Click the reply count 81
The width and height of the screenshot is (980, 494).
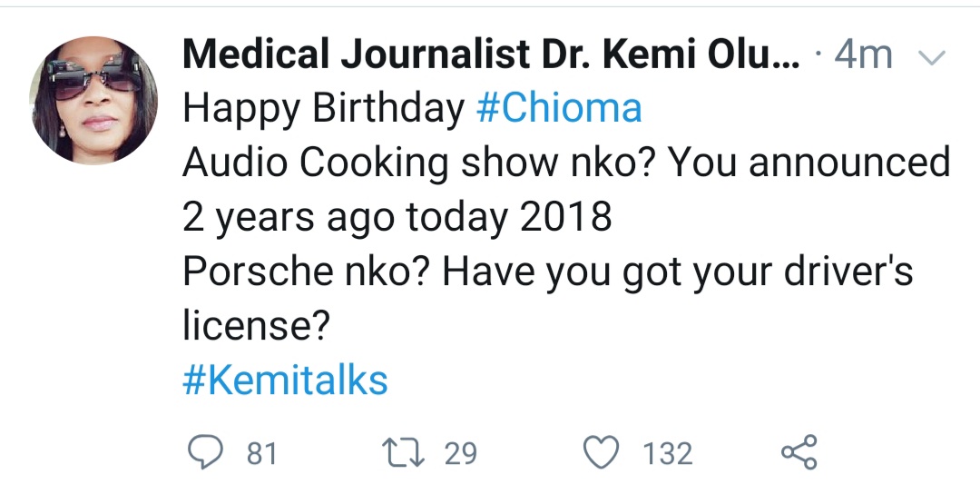tap(261, 453)
